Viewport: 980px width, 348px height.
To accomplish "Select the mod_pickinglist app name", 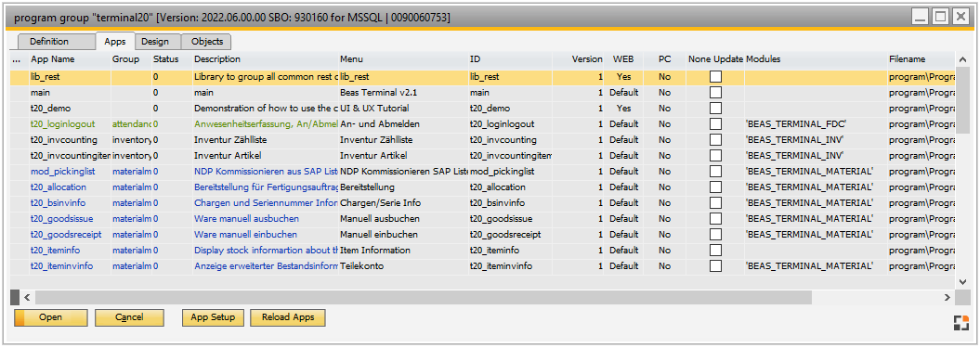I will point(70,171).
